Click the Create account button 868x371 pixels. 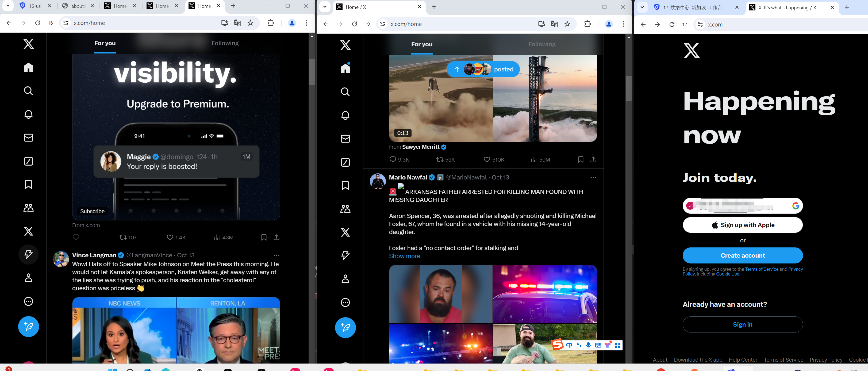click(742, 255)
